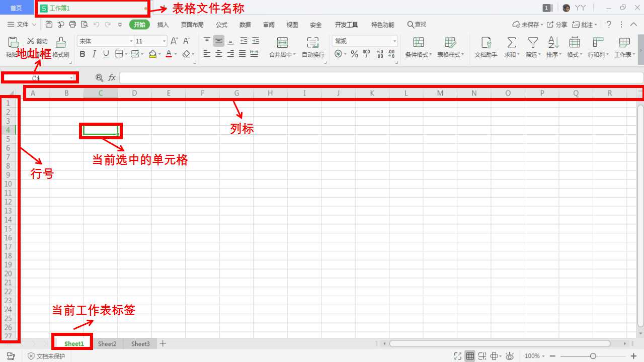Click the formula bar input field

click(x=381, y=77)
